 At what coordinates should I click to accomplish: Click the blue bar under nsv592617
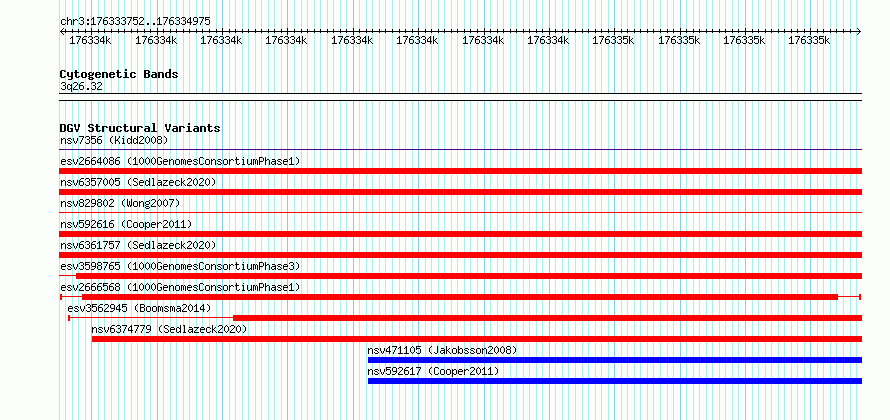pos(615,381)
